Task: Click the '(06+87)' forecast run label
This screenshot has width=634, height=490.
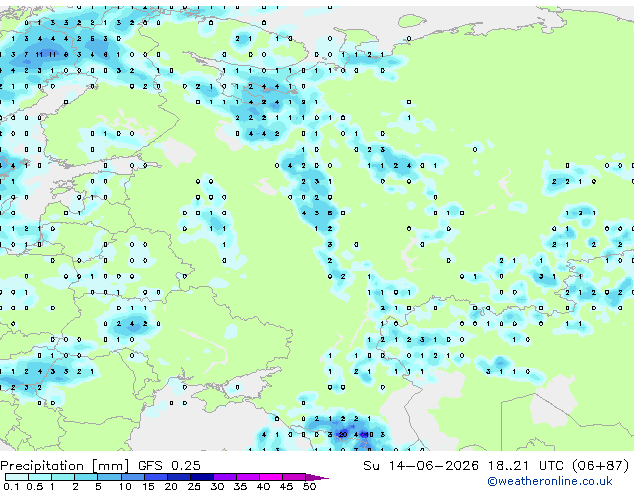Action: point(600,466)
